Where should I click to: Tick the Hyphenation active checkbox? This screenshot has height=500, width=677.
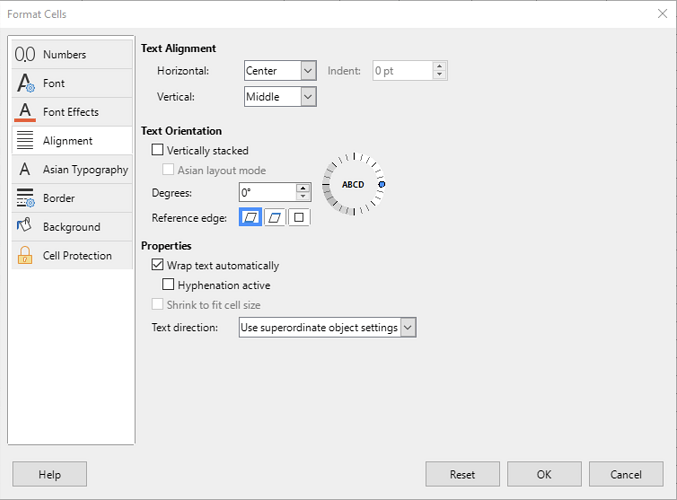[168, 284]
